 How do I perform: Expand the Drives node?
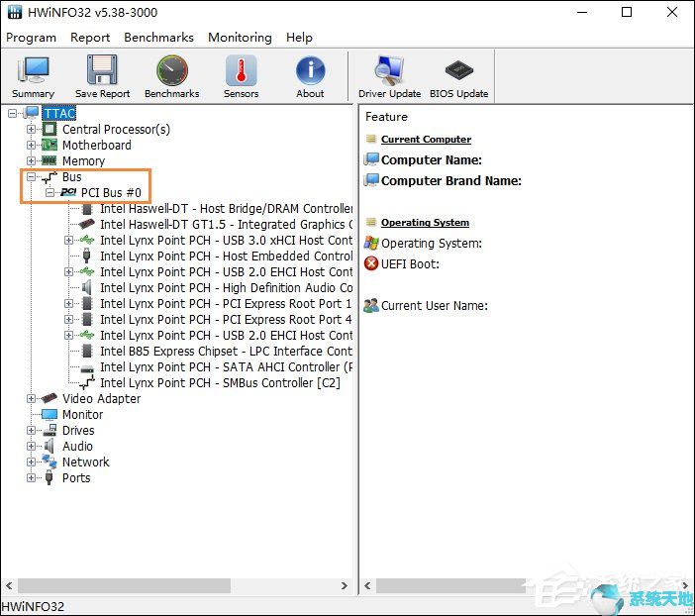point(31,430)
